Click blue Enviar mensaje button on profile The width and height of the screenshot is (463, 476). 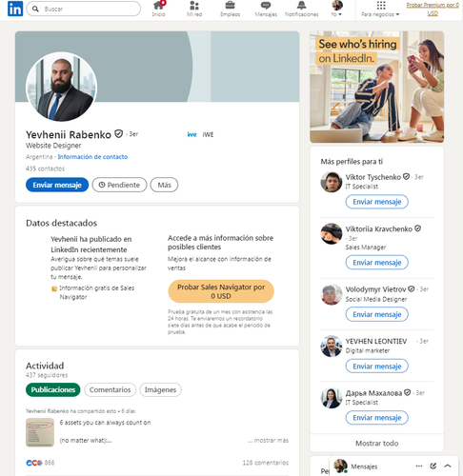pos(57,185)
